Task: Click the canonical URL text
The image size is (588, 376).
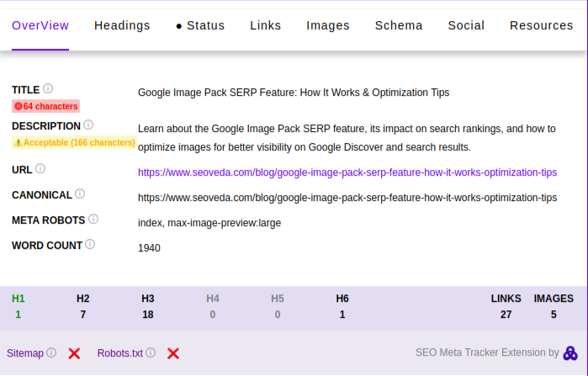Action: click(347, 198)
